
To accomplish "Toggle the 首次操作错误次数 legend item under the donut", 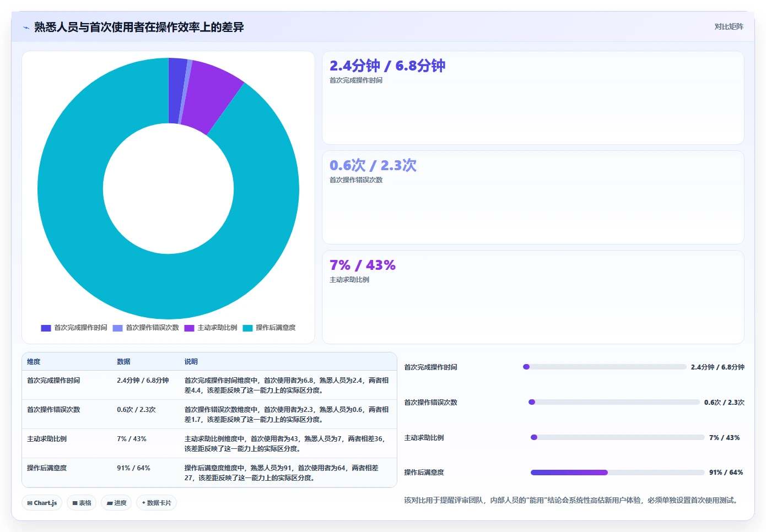I will click(x=146, y=328).
